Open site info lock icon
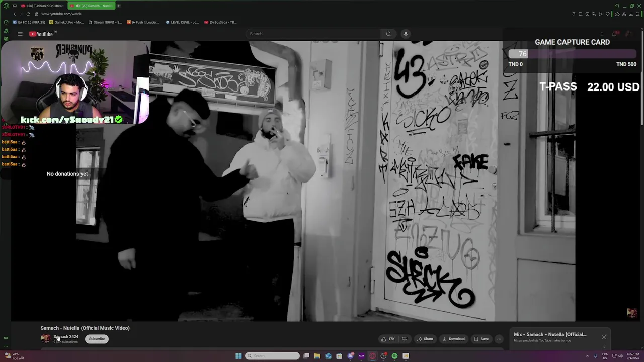Screen dimensions: 644x362 pos(36,14)
